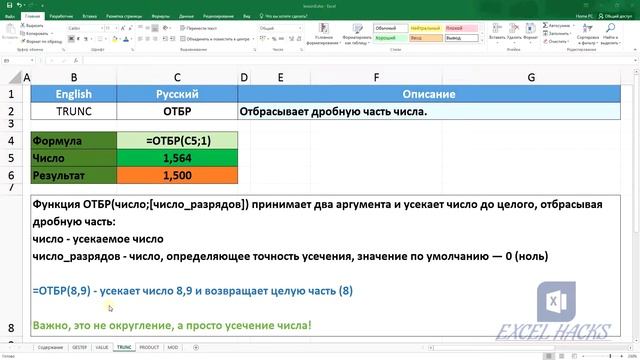Switch to the GESTEP sheet tab
The height and width of the screenshot is (360, 640).
(80, 347)
